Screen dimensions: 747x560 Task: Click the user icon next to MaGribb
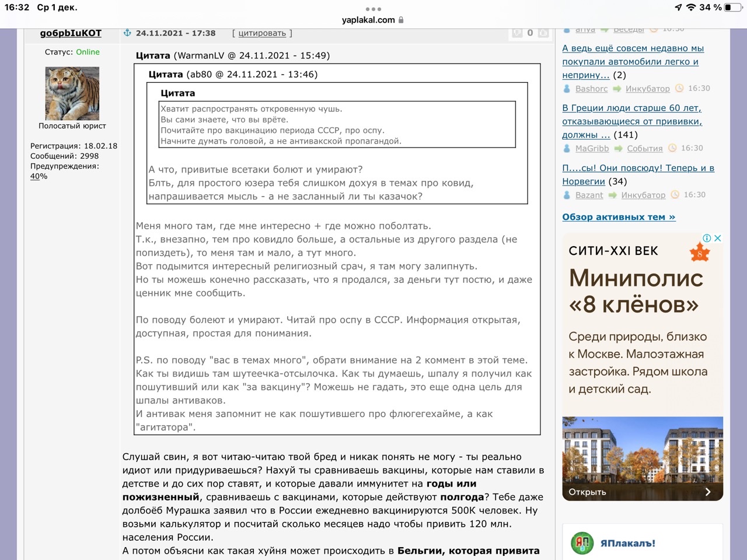[x=567, y=148]
